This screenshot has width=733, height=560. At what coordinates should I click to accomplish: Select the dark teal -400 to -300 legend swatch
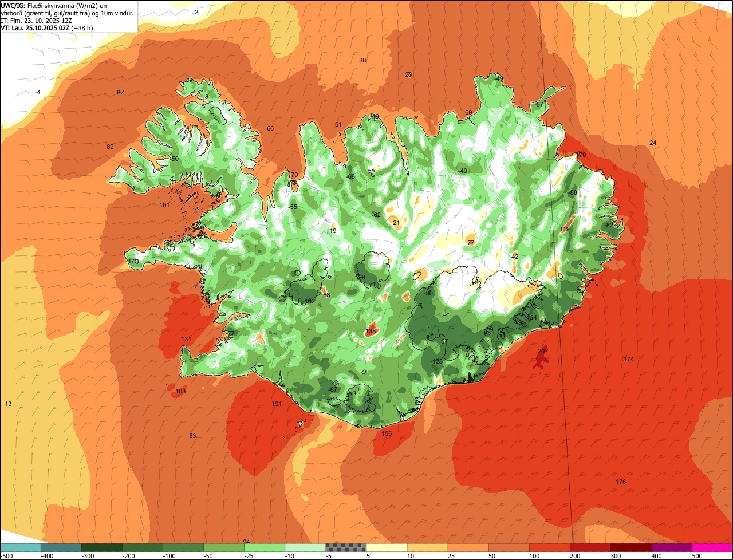point(61,547)
